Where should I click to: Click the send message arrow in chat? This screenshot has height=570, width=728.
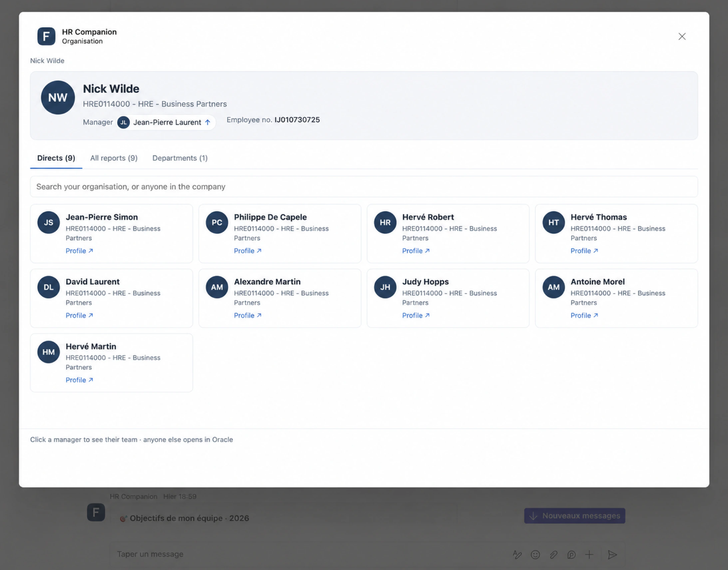(x=612, y=555)
